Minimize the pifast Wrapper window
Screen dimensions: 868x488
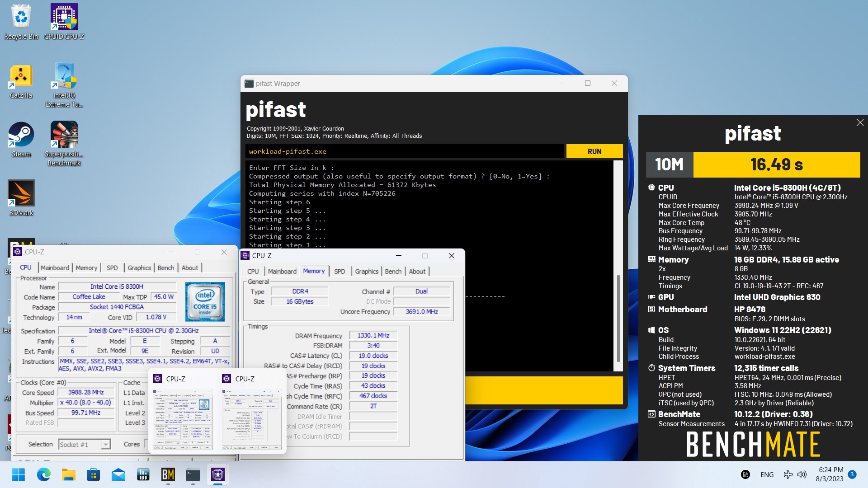click(x=561, y=83)
